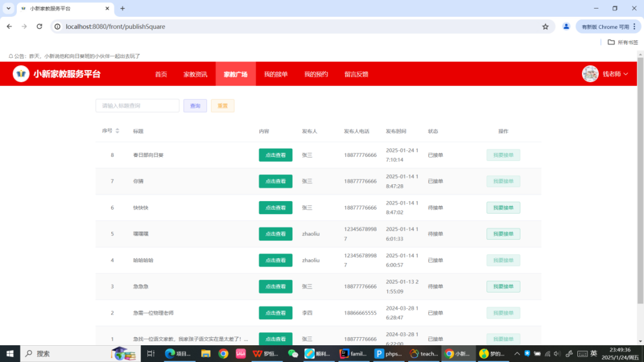View content of row 你猜

coord(275,181)
